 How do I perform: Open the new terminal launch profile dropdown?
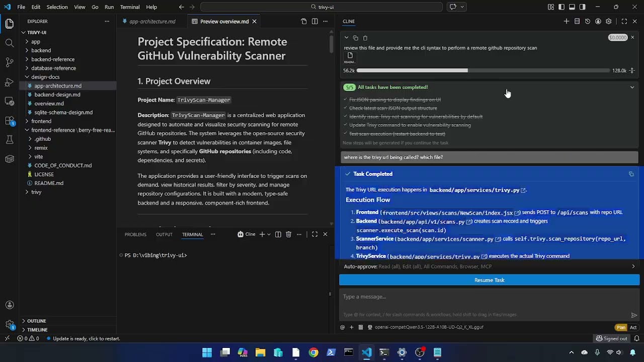click(x=269, y=234)
